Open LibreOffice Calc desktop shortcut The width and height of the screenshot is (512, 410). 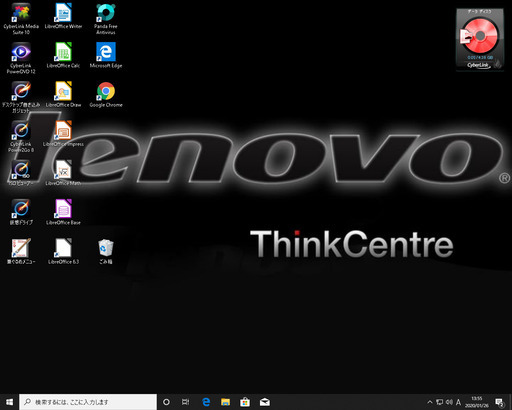[63, 55]
